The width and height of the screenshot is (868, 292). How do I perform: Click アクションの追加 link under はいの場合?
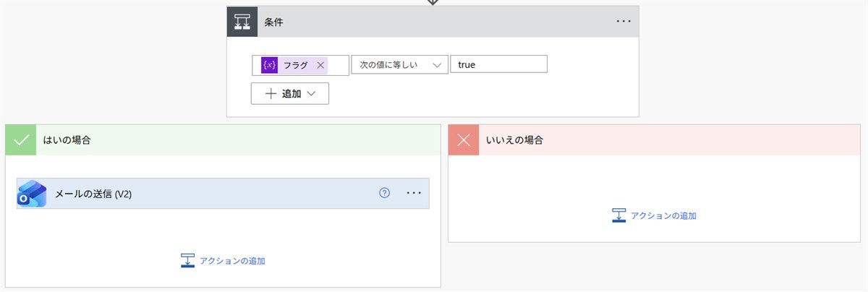click(232, 261)
